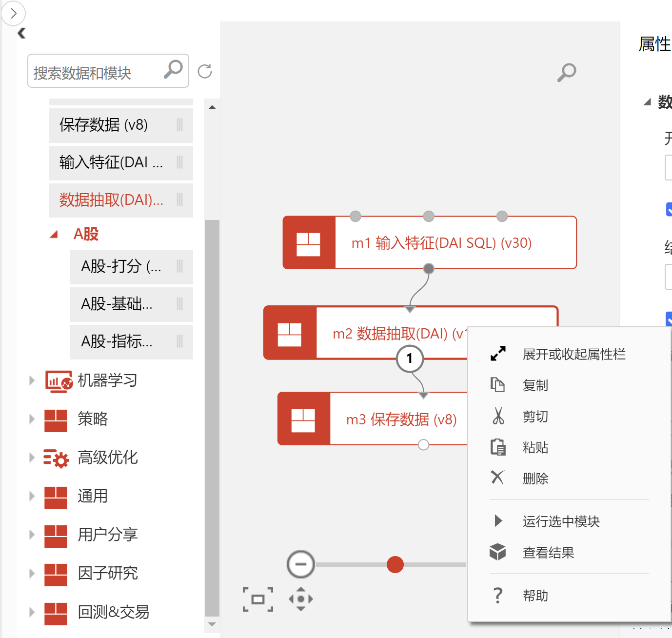Expand the 高级优化 category

32,458
